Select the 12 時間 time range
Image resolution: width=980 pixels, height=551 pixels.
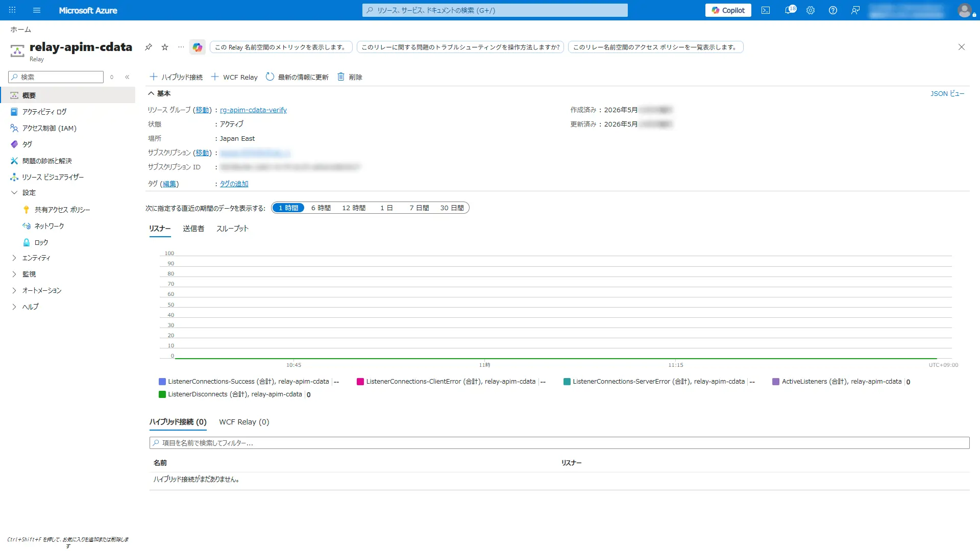[x=354, y=208]
